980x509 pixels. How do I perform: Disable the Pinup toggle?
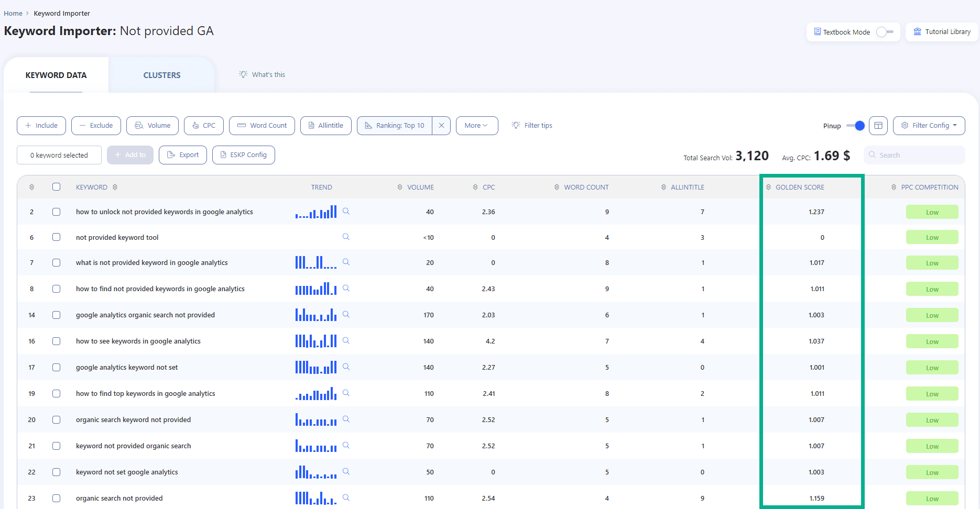coord(855,126)
